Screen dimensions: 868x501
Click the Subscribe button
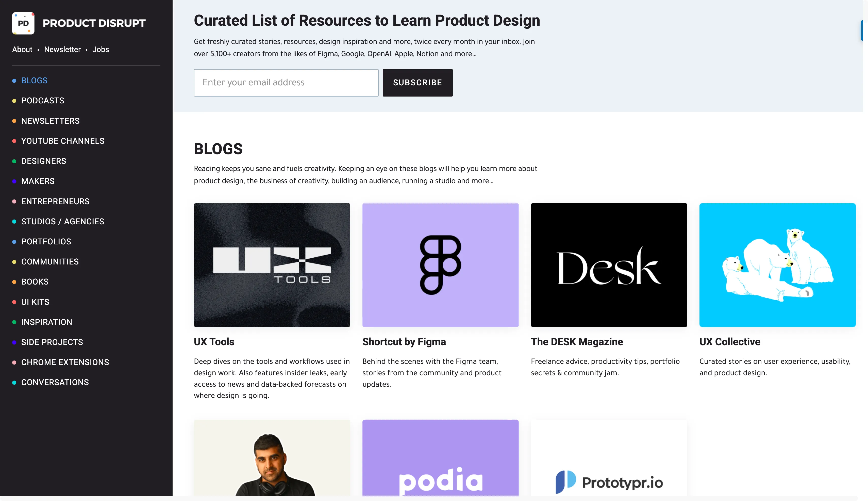417,83
